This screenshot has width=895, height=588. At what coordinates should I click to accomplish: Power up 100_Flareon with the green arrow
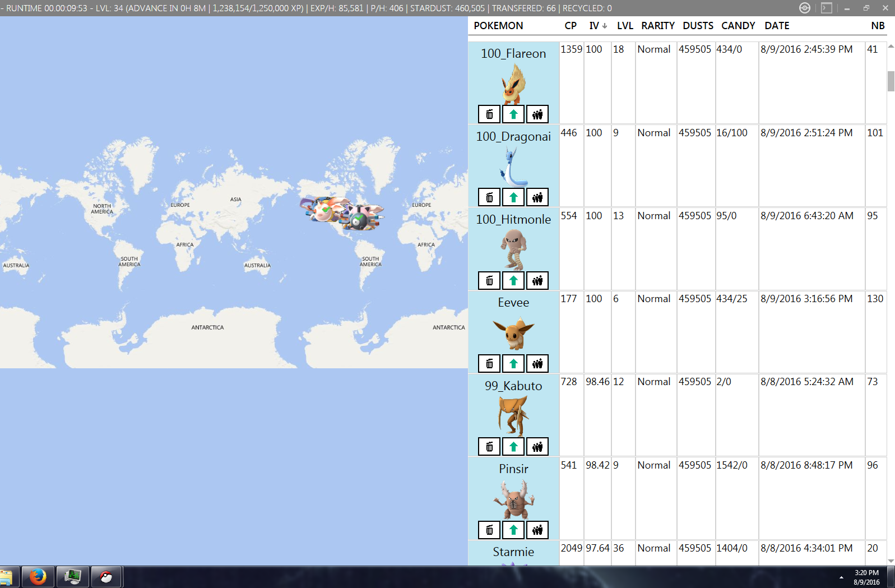pyautogui.click(x=513, y=114)
